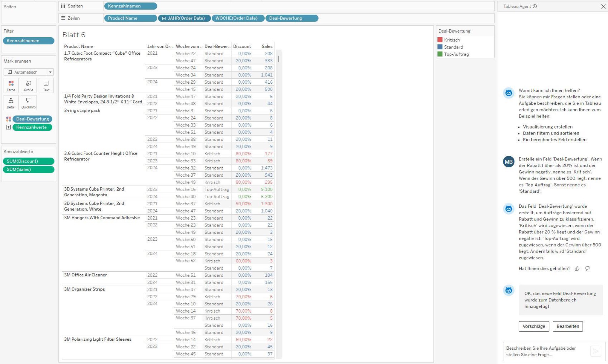This screenshot has height=364, width=608.
Task: Expand the JAHR(Order Date) pill
Action: pos(164,18)
